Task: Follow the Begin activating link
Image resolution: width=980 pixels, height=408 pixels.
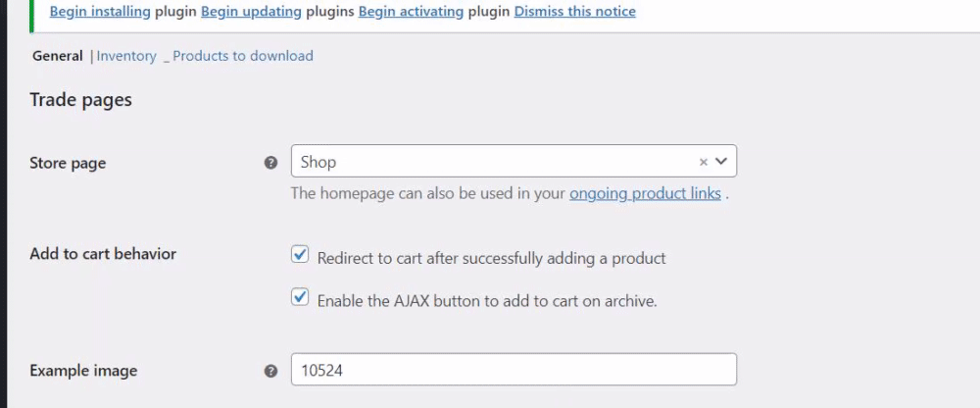Action: click(x=408, y=12)
